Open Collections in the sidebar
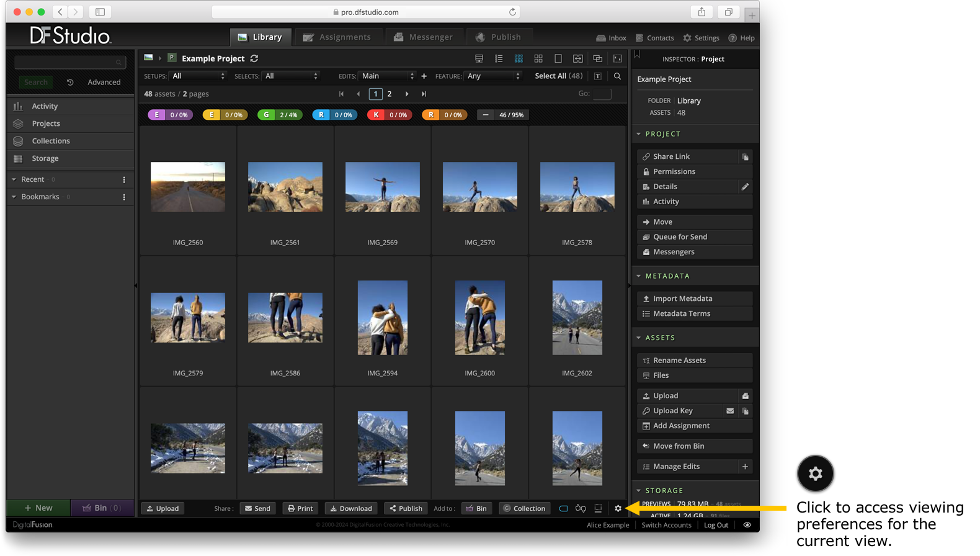Screen dimensions: 980x556 pyautogui.click(x=70, y=141)
